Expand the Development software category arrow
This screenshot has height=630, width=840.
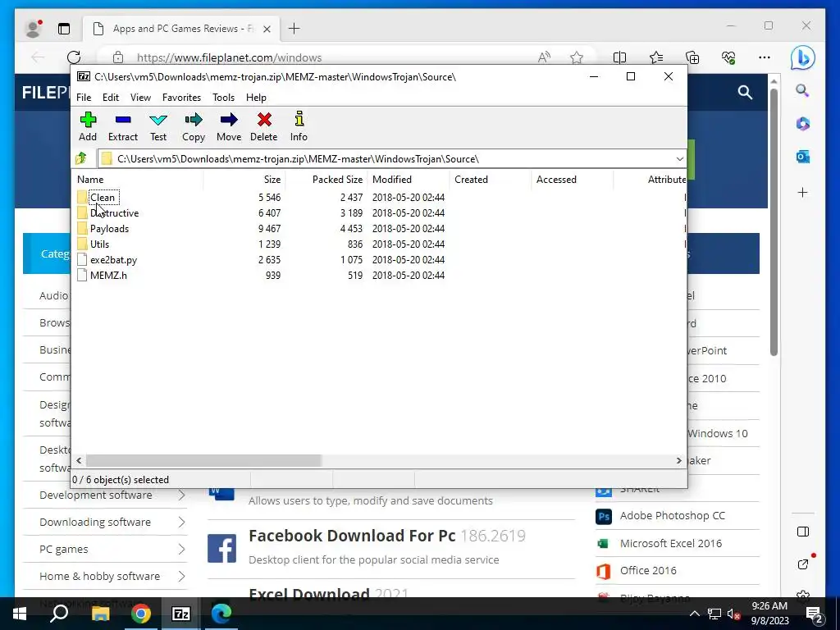click(181, 495)
